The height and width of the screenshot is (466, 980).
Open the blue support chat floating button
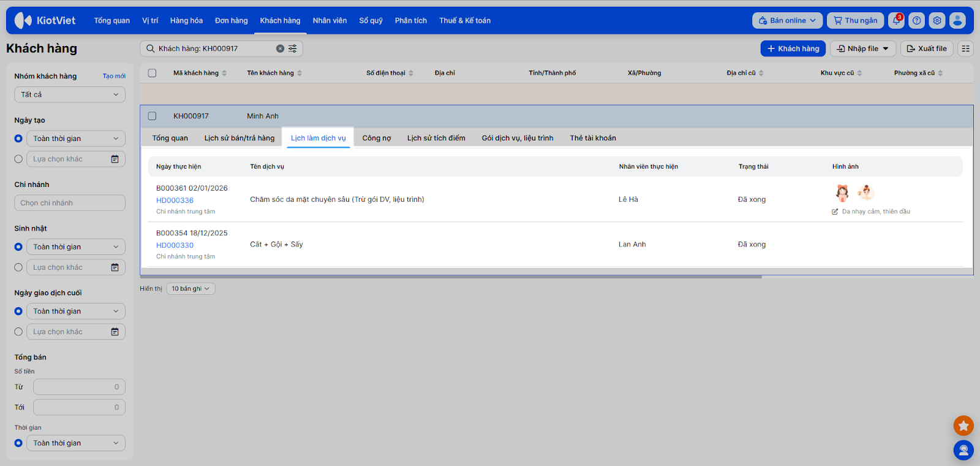click(x=963, y=450)
